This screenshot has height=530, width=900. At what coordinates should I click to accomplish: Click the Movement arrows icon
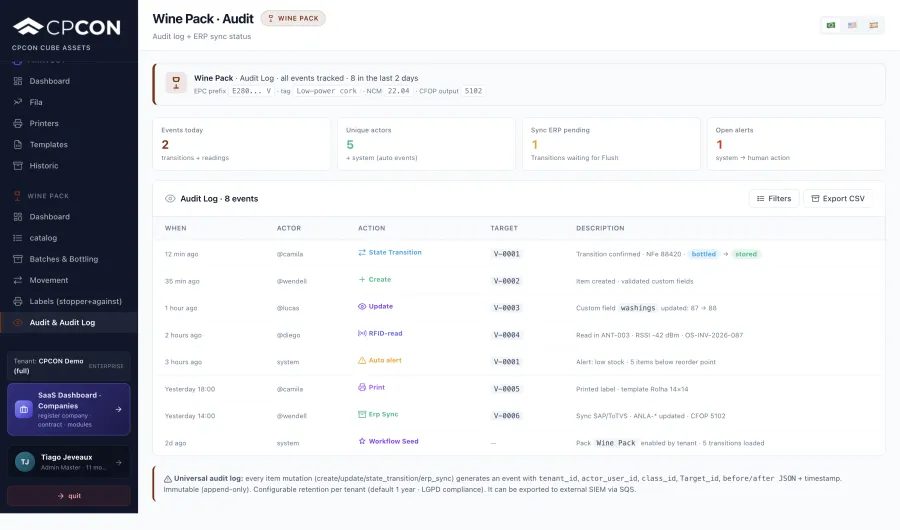click(x=18, y=280)
